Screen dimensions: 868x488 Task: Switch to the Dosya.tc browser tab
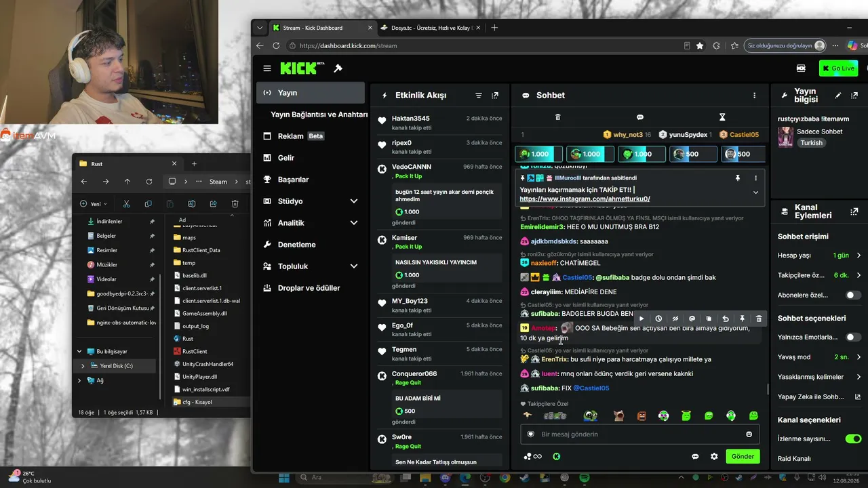click(x=429, y=28)
